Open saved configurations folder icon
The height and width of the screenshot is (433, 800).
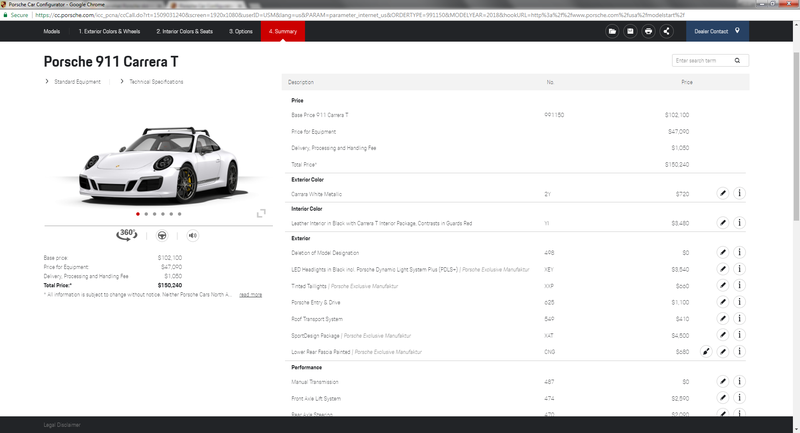click(x=612, y=31)
